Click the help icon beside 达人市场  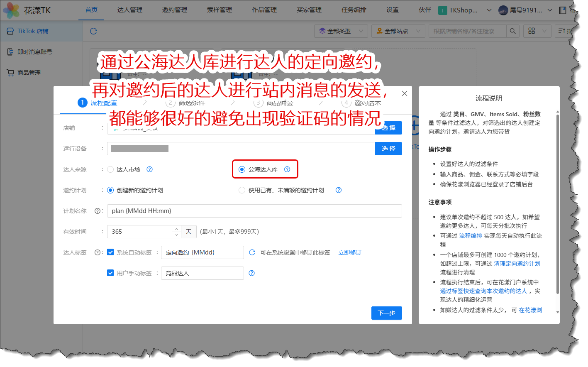pyautogui.click(x=150, y=169)
